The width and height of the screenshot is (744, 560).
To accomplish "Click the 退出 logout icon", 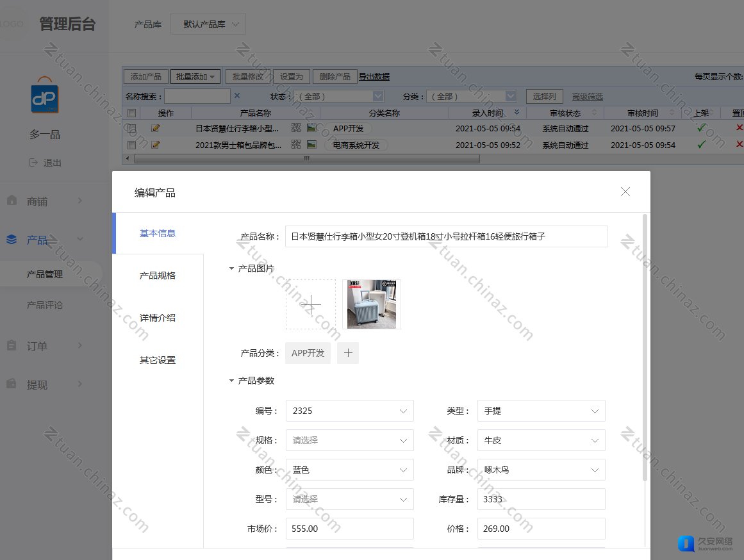I will 33,162.
